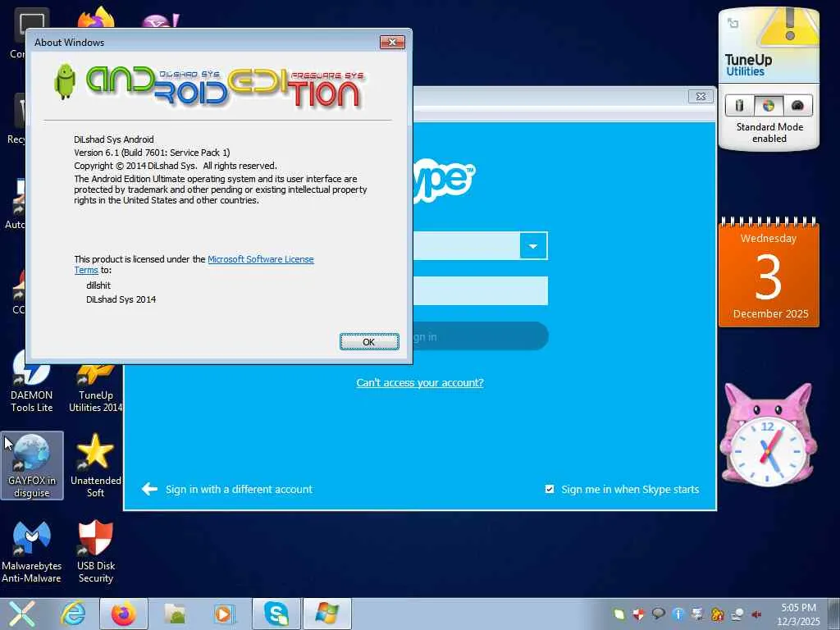Choose Sign in with a different account
840x630 pixels.
coord(228,489)
